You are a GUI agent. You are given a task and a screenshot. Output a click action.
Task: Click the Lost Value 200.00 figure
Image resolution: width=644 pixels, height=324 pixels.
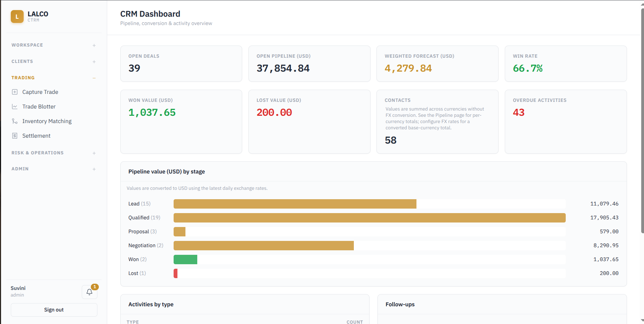(x=274, y=112)
